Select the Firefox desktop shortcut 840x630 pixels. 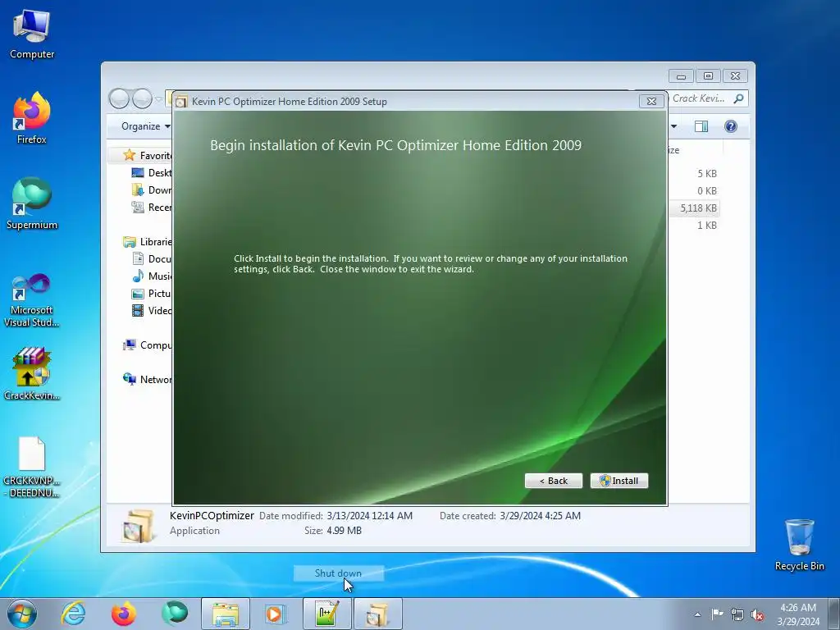tap(32, 118)
